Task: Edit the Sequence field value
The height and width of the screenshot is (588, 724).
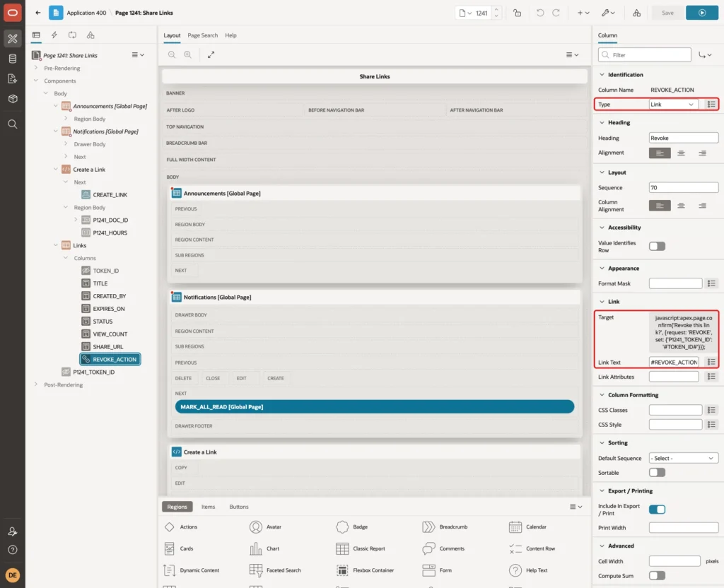Action: coord(684,187)
